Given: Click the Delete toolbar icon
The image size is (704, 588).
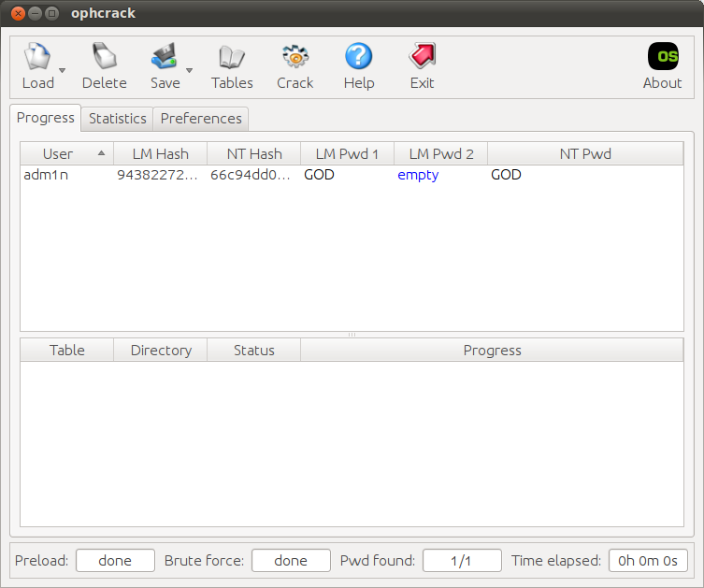Looking at the screenshot, I should pyautogui.click(x=104, y=56).
